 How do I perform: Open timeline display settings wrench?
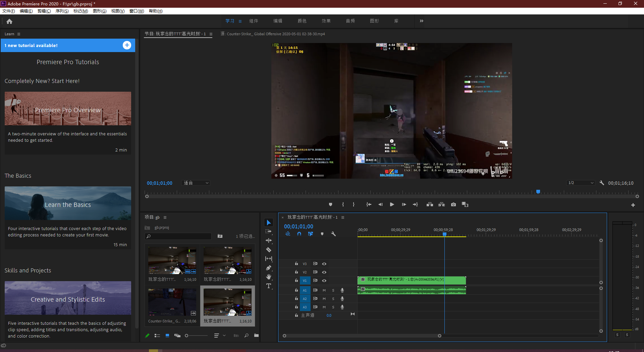[333, 234]
